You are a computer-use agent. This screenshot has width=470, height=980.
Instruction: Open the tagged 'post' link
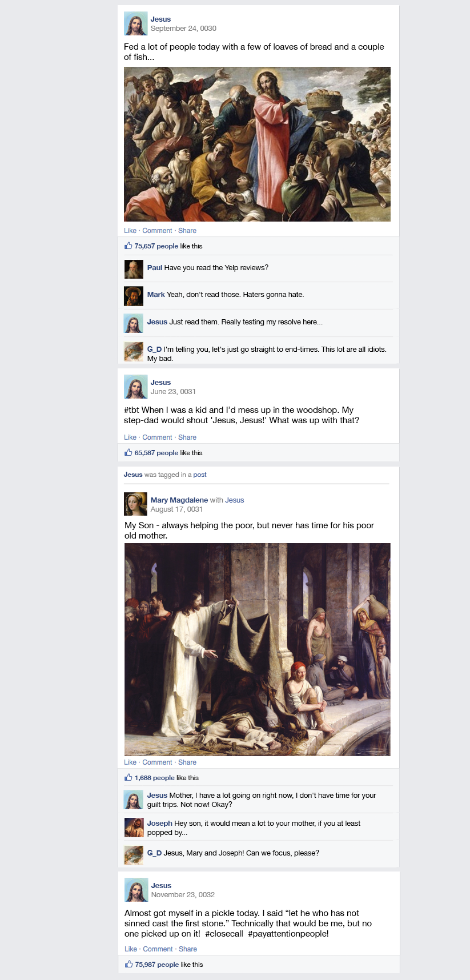pyautogui.click(x=200, y=475)
